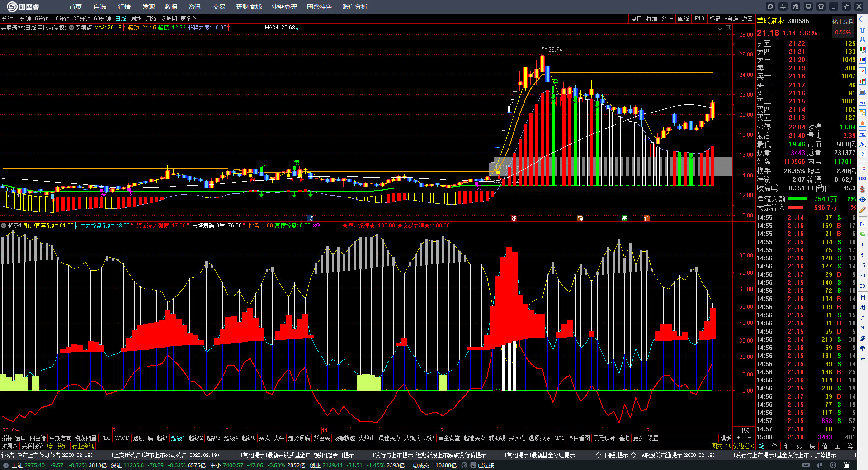The image size is (868, 470).
Task: Open the skin shirt icon in title bar
Action: pos(821,6)
